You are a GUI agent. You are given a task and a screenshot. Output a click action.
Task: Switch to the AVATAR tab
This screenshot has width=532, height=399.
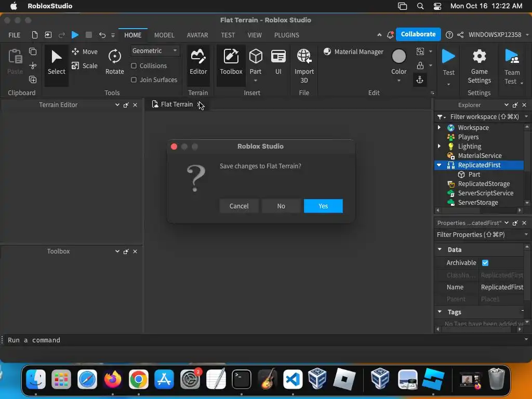[x=197, y=35]
